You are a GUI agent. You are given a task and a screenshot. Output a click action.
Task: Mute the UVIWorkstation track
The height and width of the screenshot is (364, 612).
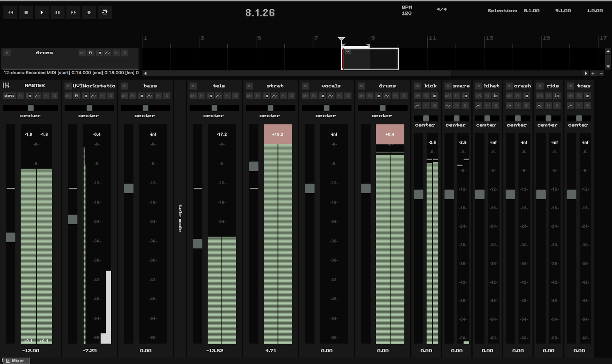(102, 96)
